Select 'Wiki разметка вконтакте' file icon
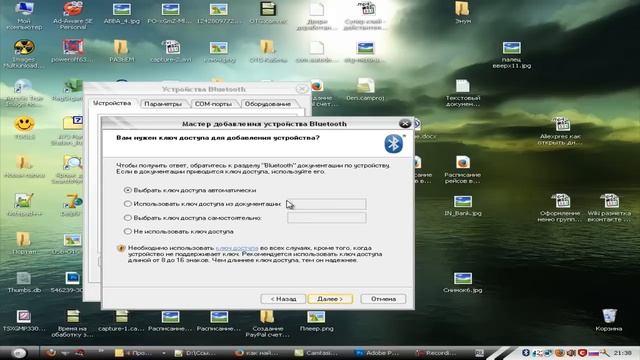The height and width of the screenshot is (360, 640). (609, 208)
